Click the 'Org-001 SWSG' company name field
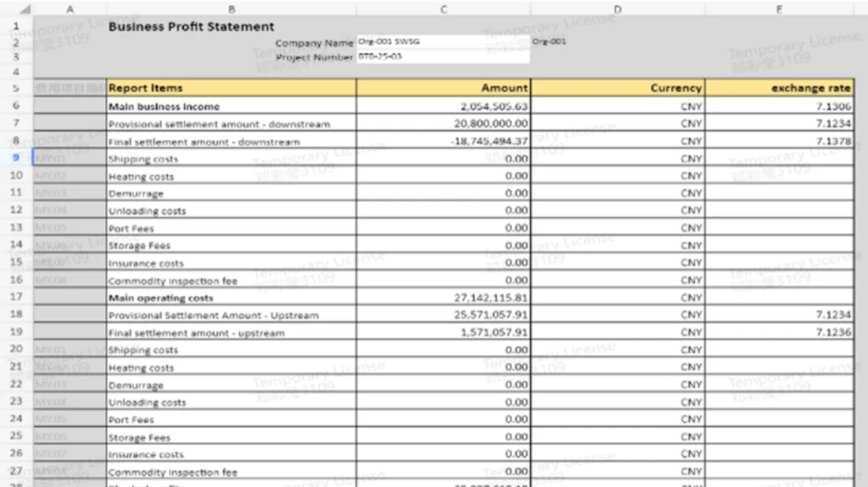868x487 pixels. [443, 42]
